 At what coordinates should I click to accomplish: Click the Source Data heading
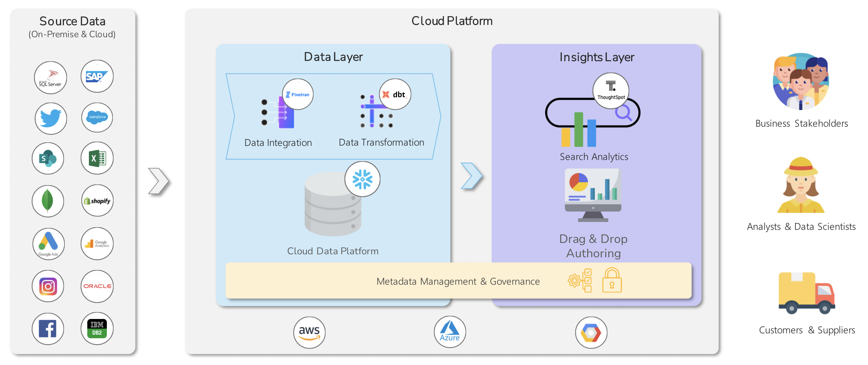(x=73, y=21)
